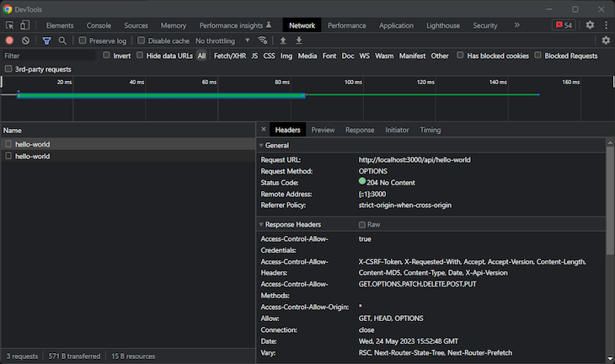Open network conditions wifi icon
This screenshot has width=615, height=364.
tap(262, 40)
